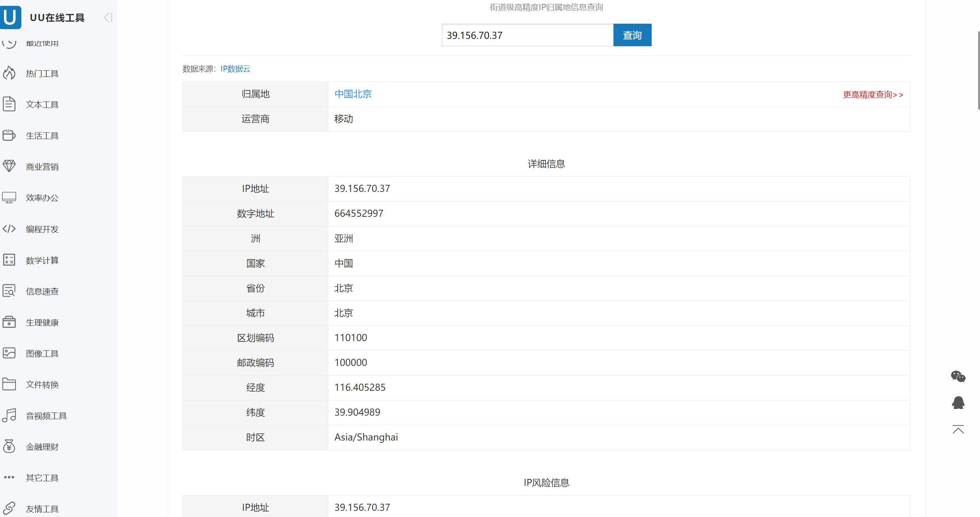Image resolution: width=980 pixels, height=517 pixels.
Task: Open the WeChat contact icon on right
Action: coord(958,376)
